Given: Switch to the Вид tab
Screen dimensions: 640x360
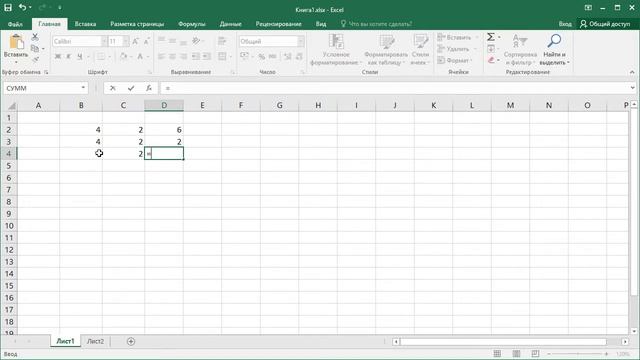Looking at the screenshot, I should pos(321,24).
